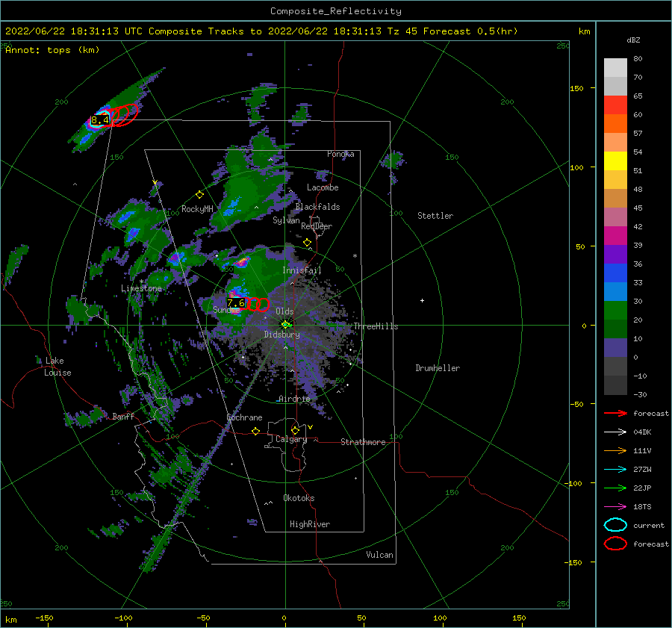Click the red forecast ellipses near Olds
Image resolution: width=672 pixels, height=628 pixels.
(x=257, y=304)
